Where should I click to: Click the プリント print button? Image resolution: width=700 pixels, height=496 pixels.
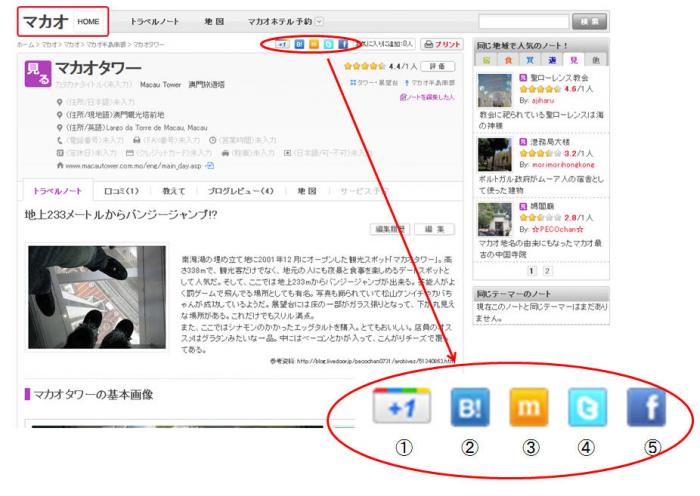click(442, 44)
